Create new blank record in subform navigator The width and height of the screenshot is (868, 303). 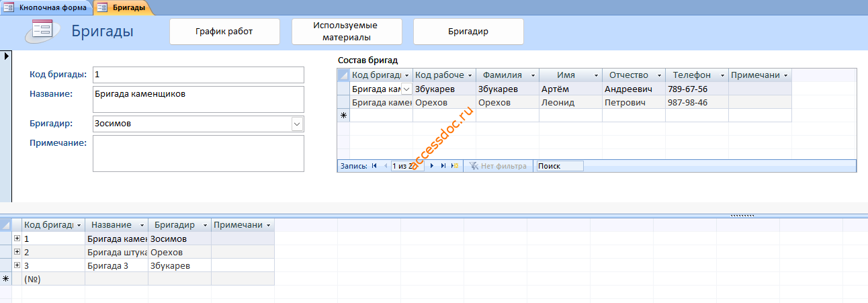[455, 166]
